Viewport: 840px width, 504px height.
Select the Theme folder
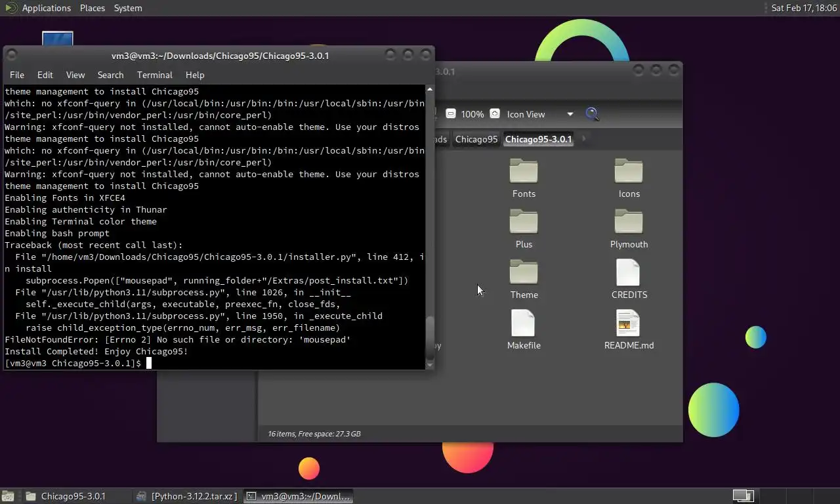click(x=524, y=279)
